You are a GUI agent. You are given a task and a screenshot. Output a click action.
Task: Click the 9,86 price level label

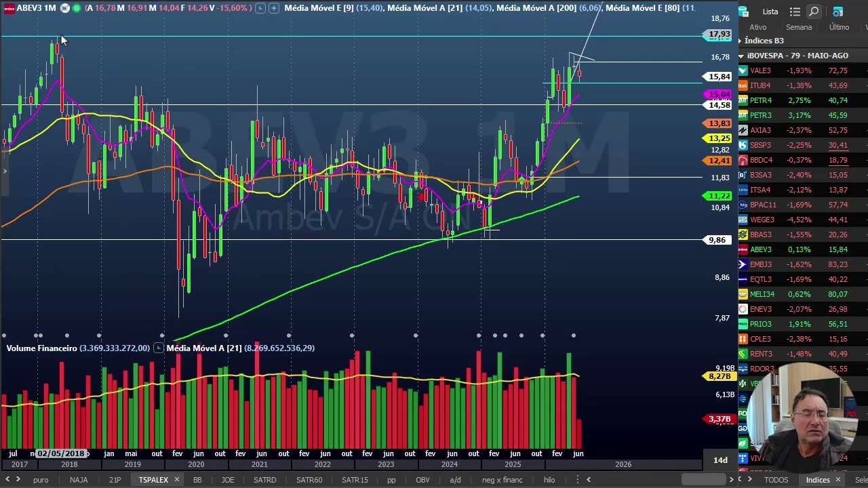point(717,240)
